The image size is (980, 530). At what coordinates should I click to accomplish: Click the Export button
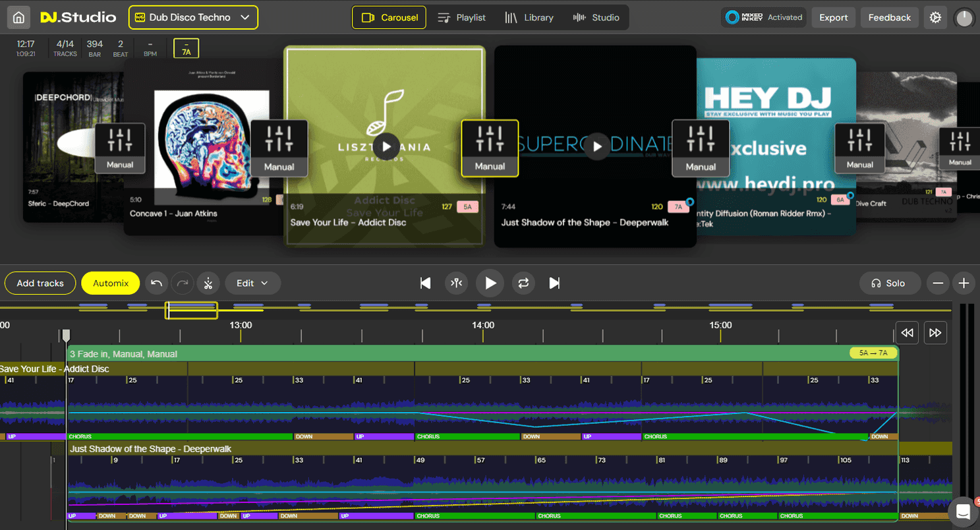tap(833, 18)
